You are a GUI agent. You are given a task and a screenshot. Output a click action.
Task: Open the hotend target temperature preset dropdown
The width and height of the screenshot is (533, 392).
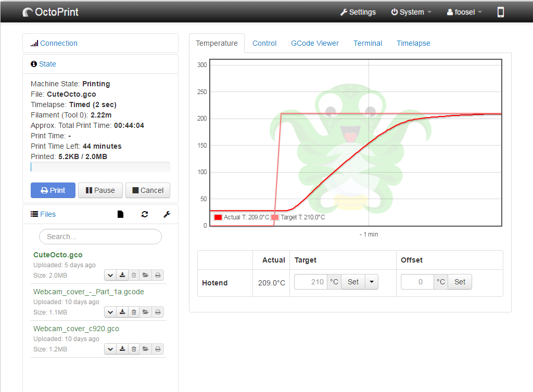tap(371, 281)
